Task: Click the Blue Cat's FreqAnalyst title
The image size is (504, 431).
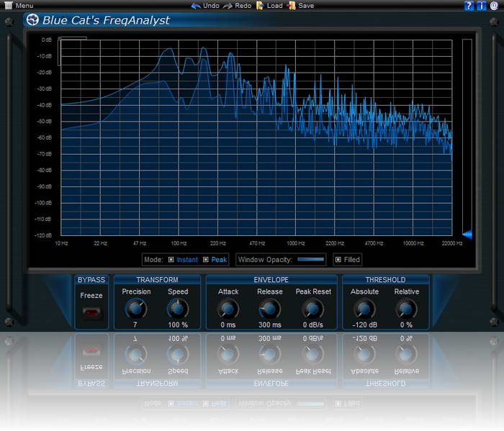Action: coord(106,20)
